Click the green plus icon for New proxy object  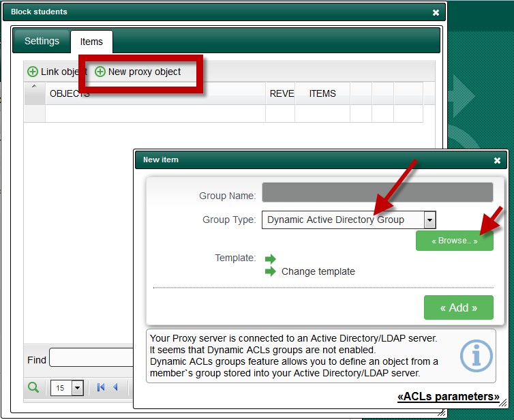pos(100,72)
